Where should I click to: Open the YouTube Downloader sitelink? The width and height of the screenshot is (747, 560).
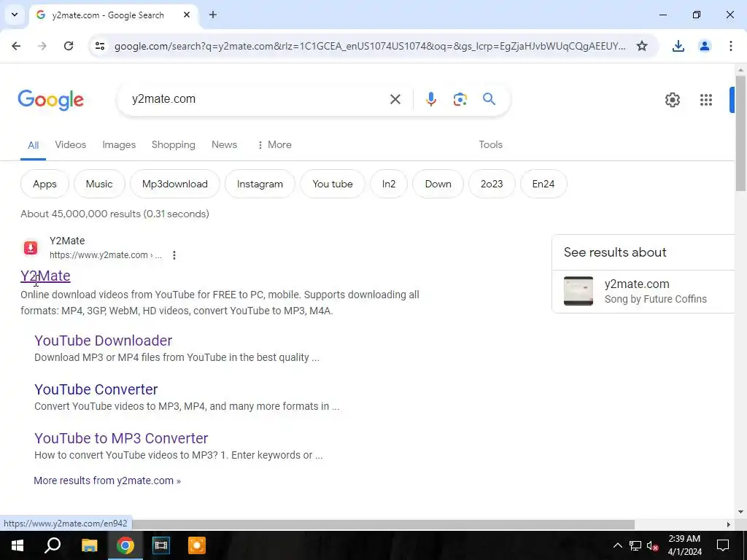click(x=103, y=341)
